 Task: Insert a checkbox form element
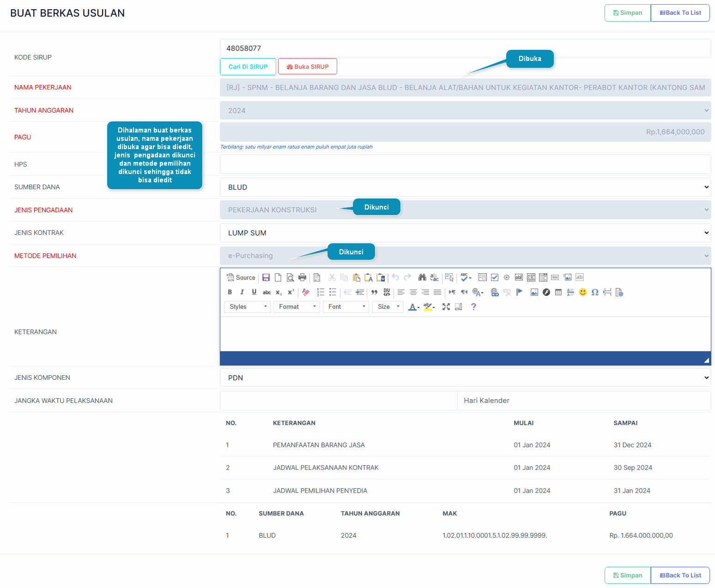[x=495, y=277]
